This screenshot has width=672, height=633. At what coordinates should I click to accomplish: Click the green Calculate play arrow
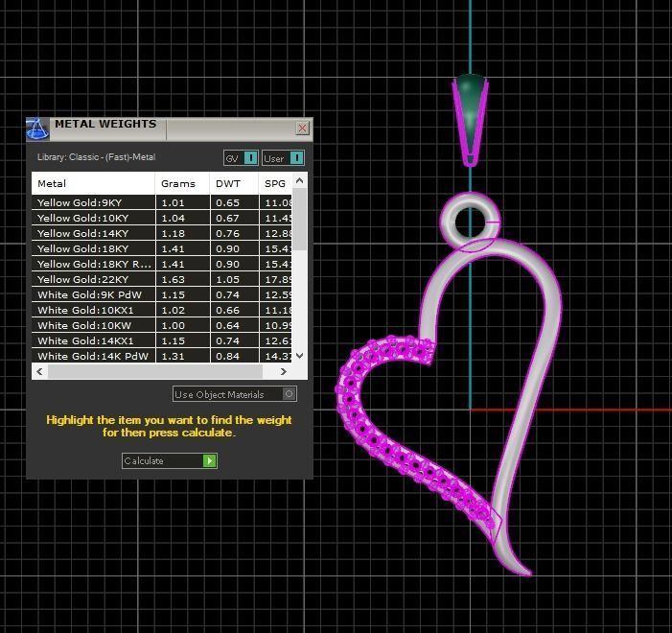tap(210, 460)
